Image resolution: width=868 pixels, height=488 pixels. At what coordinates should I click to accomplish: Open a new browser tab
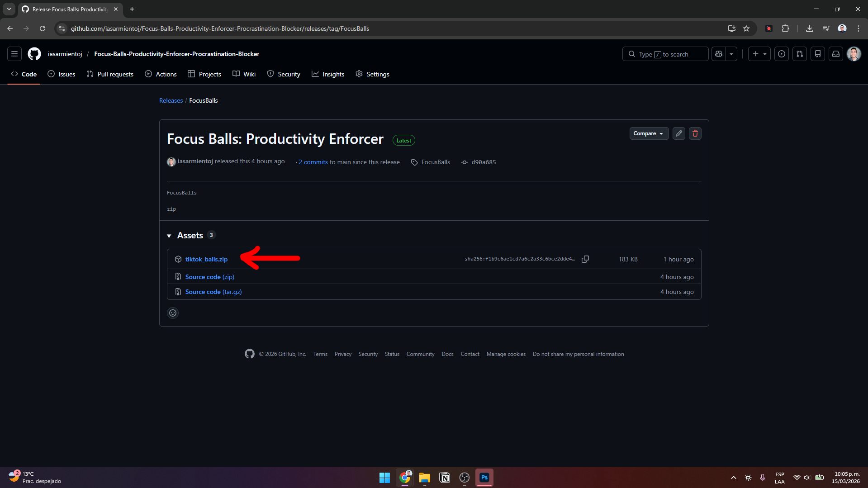click(132, 9)
